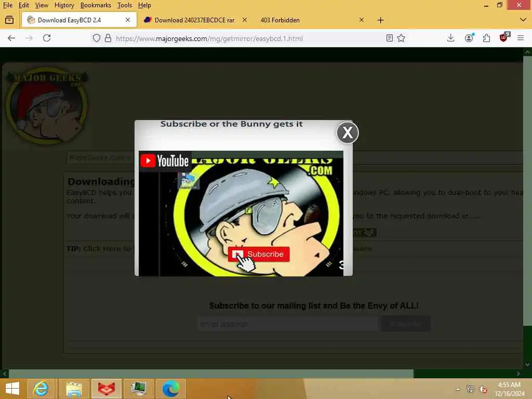This screenshot has height=399, width=532.
Task: Go back one page
Action: 11,38
